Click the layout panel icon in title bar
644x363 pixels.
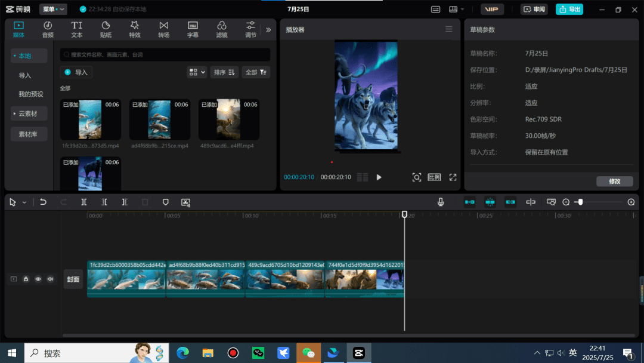[x=453, y=9]
